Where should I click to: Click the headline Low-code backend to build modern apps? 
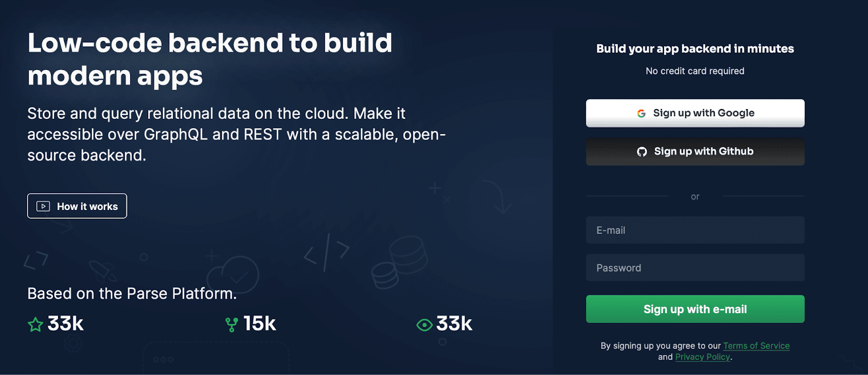click(x=210, y=59)
